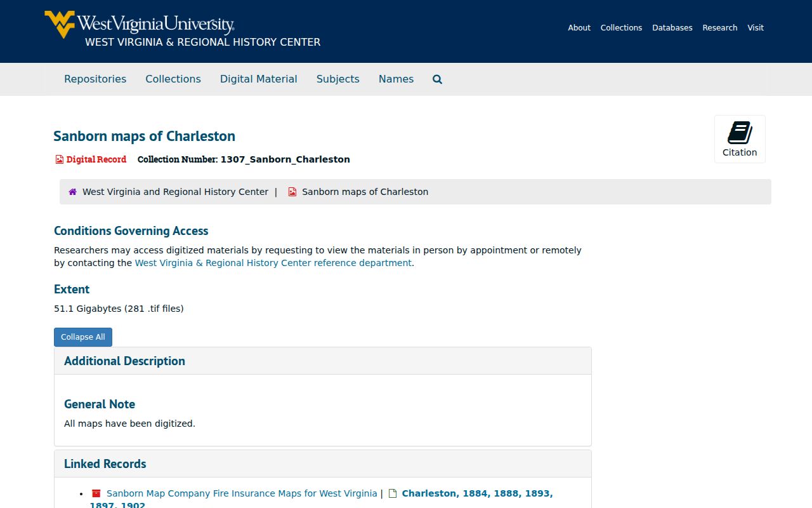Go to Collections in the gray navbar

pos(173,79)
